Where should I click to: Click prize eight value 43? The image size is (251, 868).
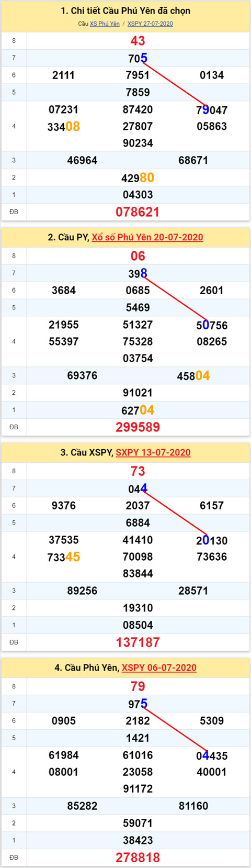(138, 41)
